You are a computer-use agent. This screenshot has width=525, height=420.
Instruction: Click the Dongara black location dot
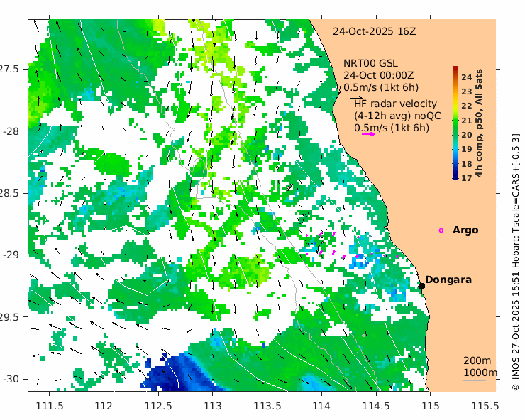click(421, 286)
